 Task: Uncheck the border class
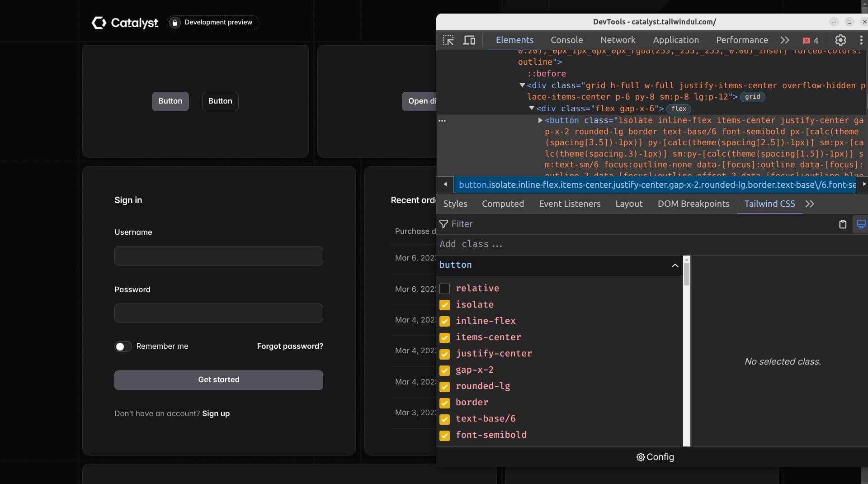click(x=444, y=403)
